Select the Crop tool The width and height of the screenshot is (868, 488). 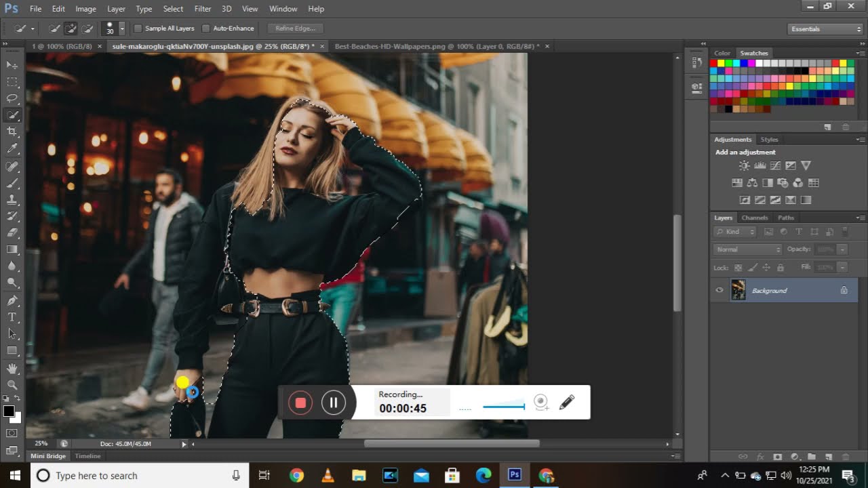[x=12, y=131]
